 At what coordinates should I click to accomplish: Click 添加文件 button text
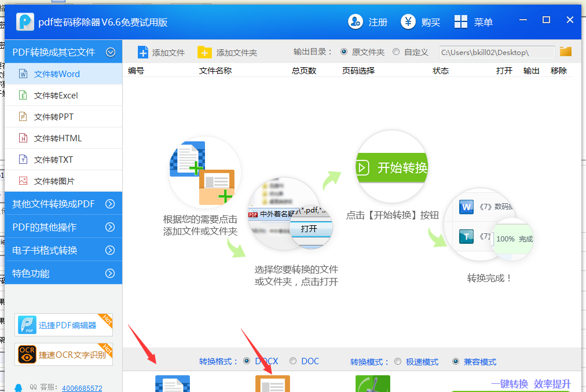tap(168, 53)
